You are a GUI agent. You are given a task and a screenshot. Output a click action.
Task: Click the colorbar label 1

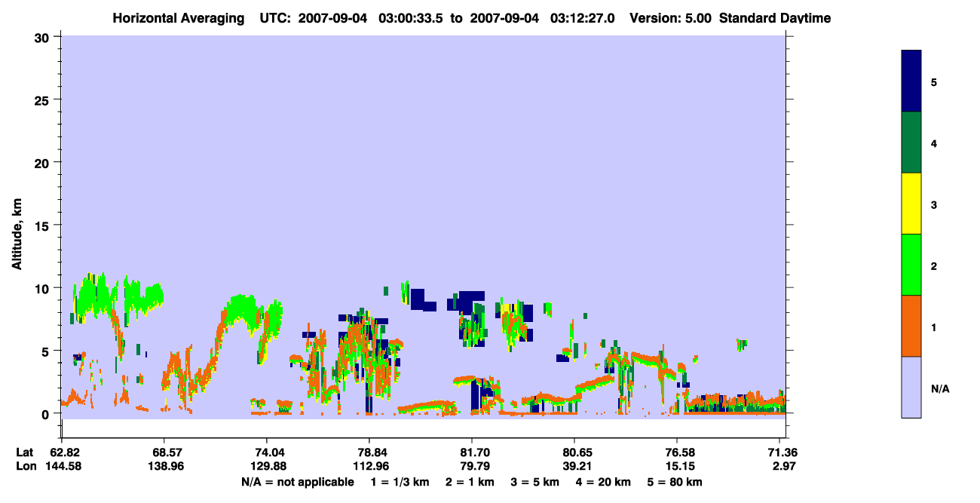click(x=934, y=327)
